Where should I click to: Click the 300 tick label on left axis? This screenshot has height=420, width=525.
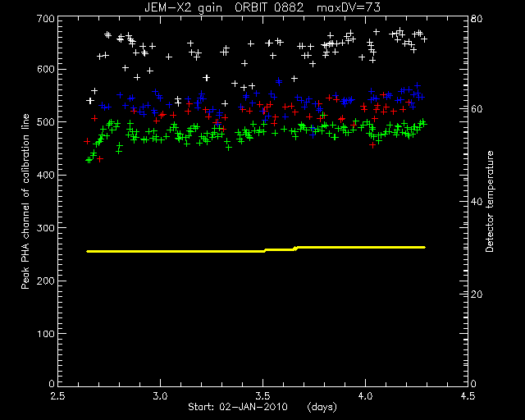(46, 228)
